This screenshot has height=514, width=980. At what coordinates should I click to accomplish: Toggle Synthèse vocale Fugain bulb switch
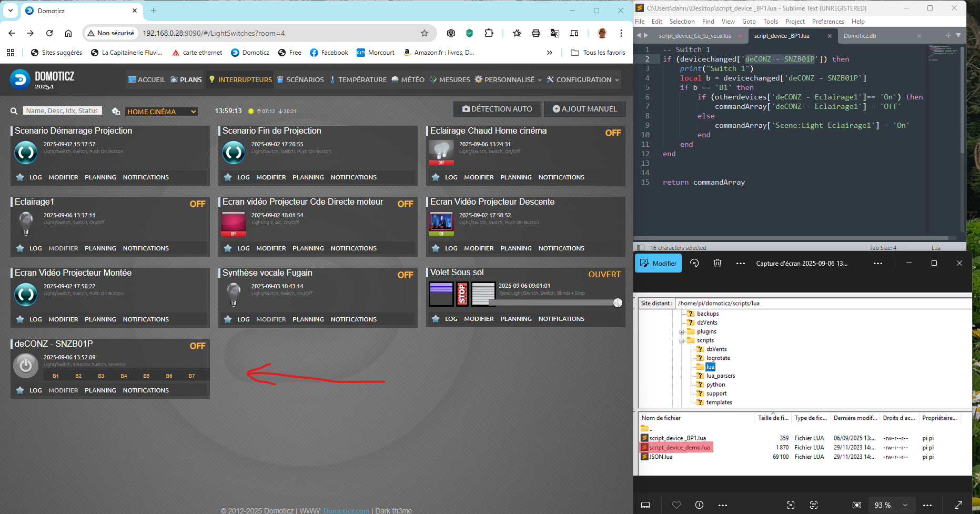[234, 295]
